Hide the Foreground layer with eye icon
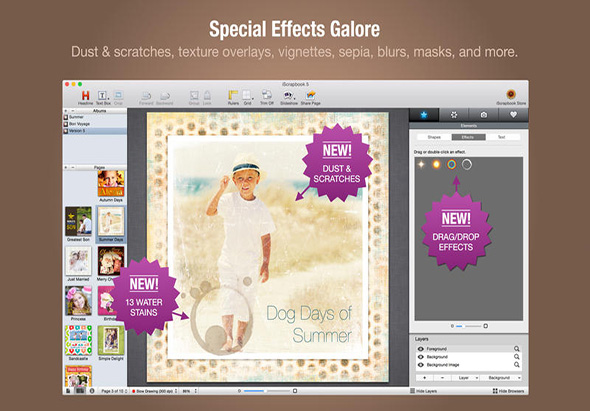 click(421, 349)
